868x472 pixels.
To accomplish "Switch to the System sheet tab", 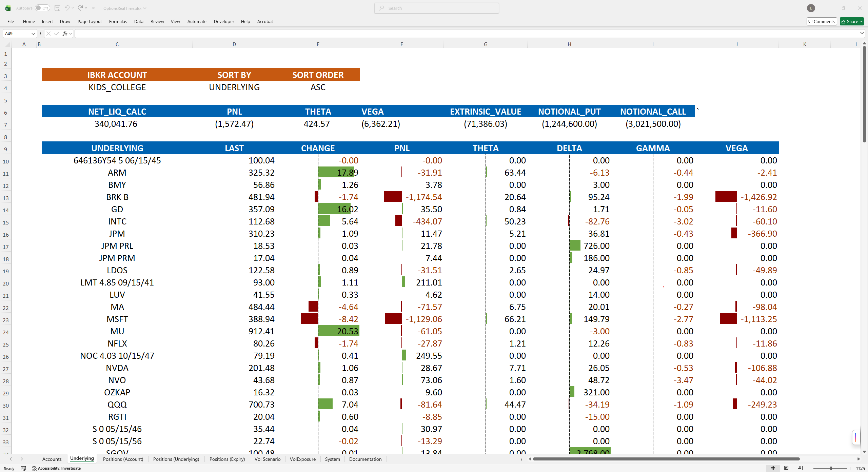I will (x=332, y=459).
